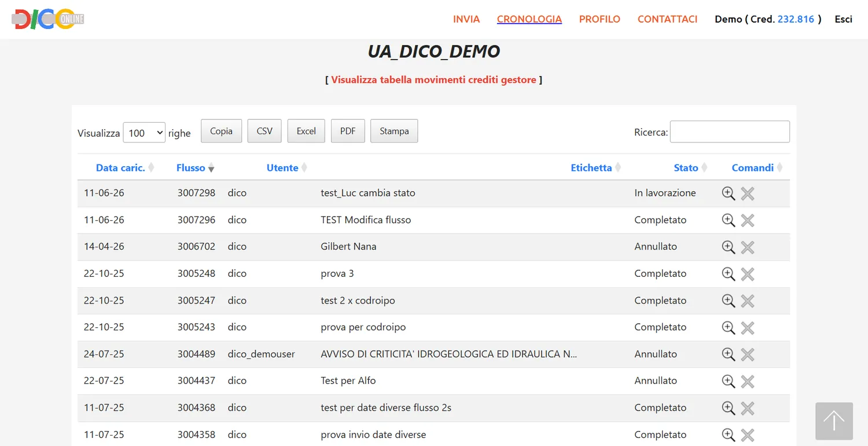Open the CONTATTACI page
Image resolution: width=868 pixels, height=446 pixels.
coord(668,19)
